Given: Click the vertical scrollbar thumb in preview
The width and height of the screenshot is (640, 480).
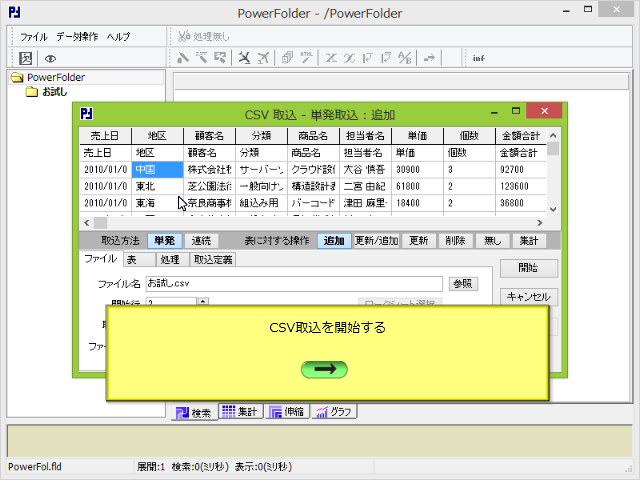Looking at the screenshot, I should 553,148.
